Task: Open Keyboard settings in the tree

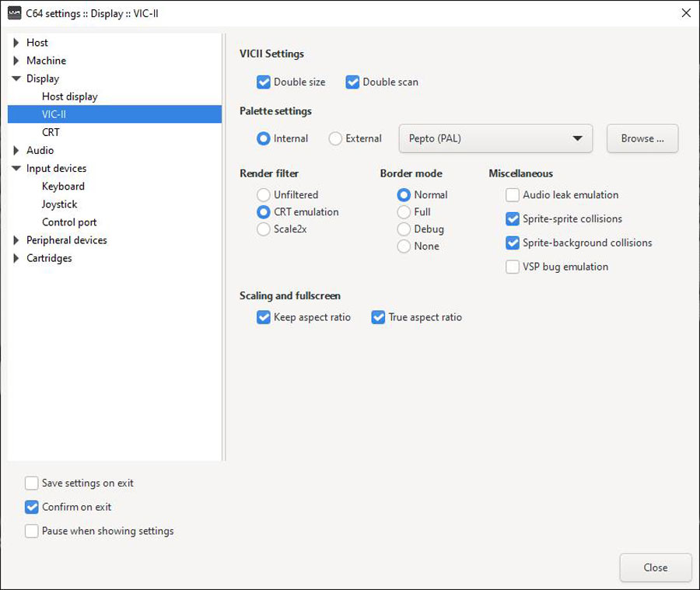Action: [63, 186]
